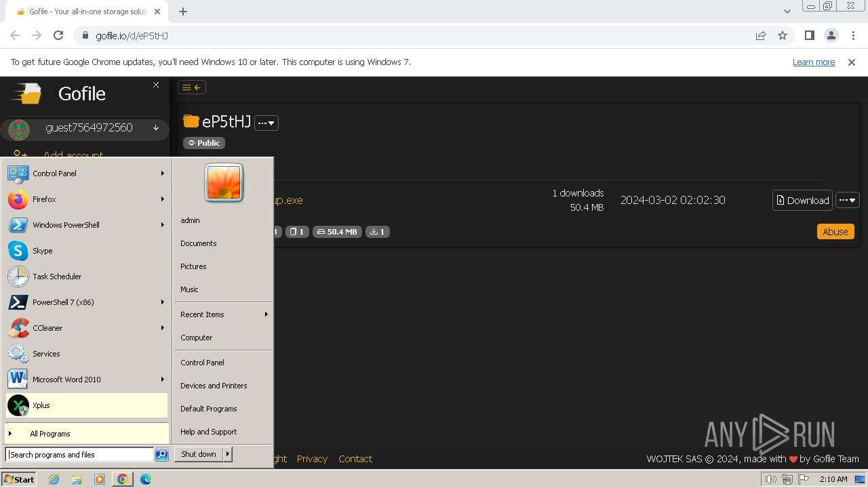868x488 pixels.
Task: Launch PowerShell 7 (x86) entry
Action: click(x=86, y=302)
